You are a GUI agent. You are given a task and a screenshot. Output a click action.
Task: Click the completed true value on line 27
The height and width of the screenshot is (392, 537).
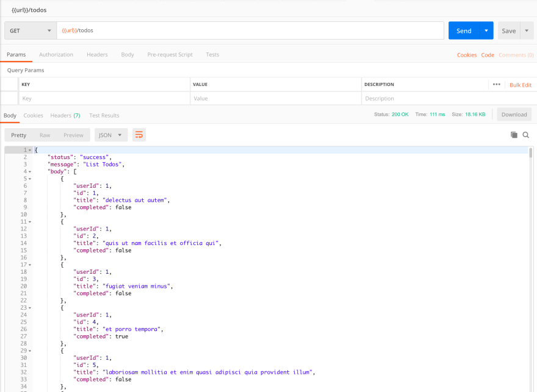click(x=121, y=337)
